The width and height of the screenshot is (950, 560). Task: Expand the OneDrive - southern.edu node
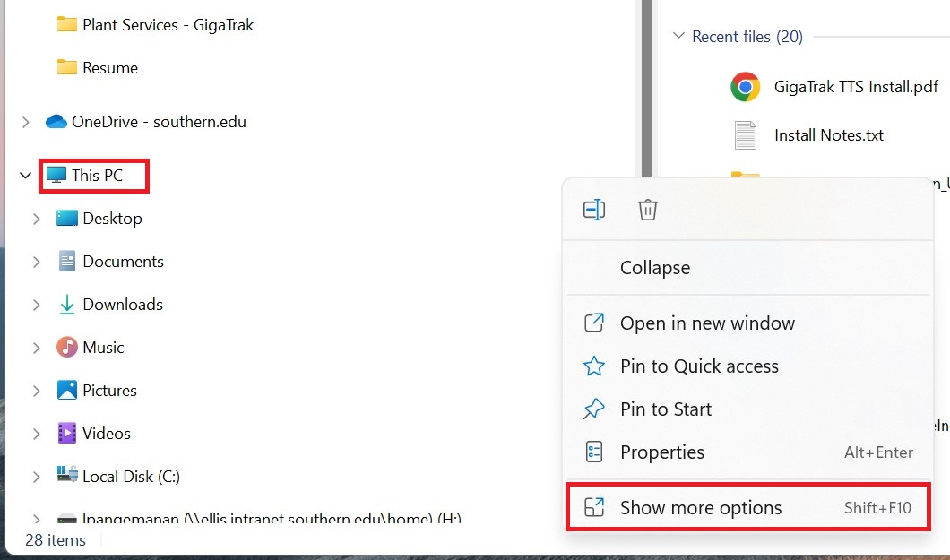25,122
